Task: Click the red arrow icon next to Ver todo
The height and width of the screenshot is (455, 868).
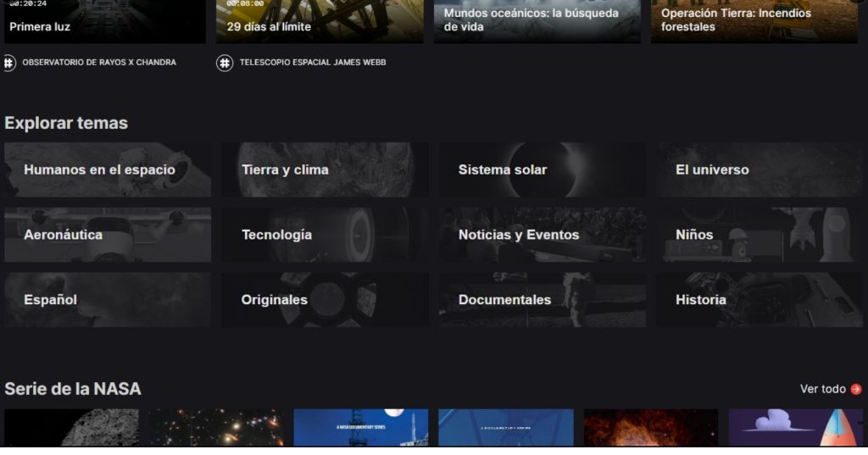Action: click(x=856, y=389)
